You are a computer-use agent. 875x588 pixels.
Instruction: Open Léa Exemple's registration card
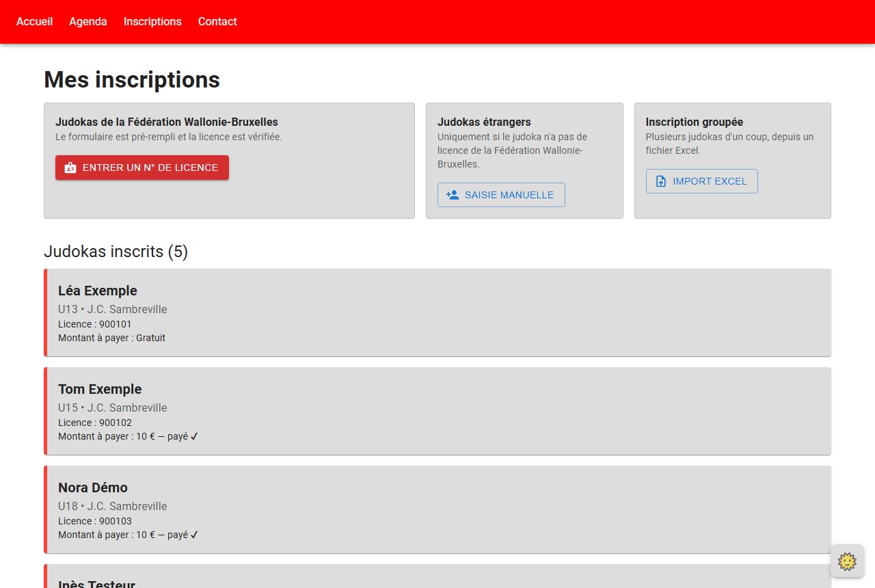tap(437, 312)
